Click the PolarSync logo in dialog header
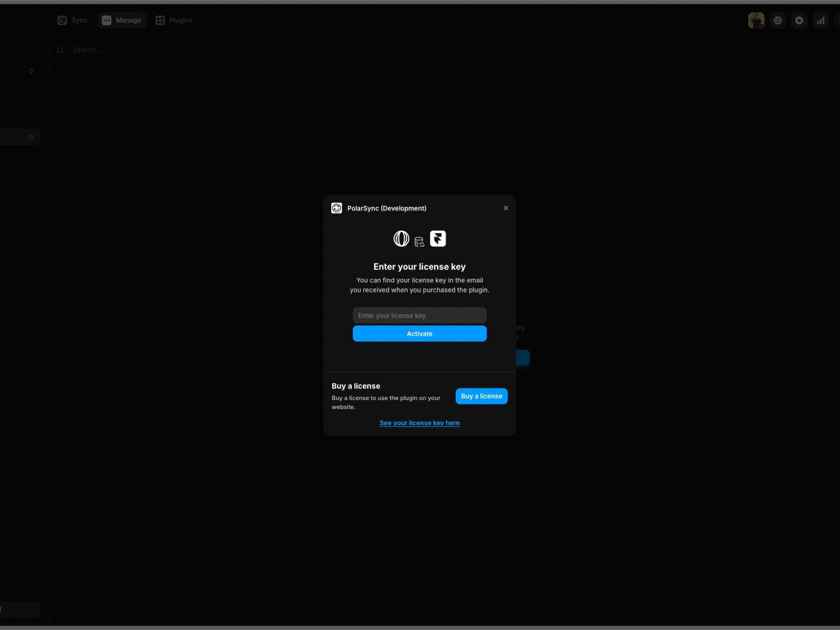This screenshot has height=630, width=840. (337, 208)
